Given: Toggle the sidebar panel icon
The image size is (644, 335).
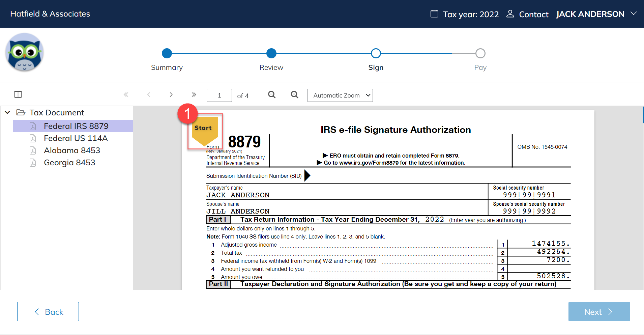Looking at the screenshot, I should point(18,94).
